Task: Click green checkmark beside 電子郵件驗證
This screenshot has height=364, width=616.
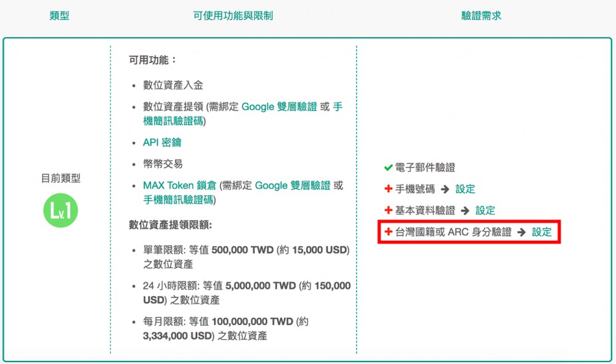Action: pos(388,168)
